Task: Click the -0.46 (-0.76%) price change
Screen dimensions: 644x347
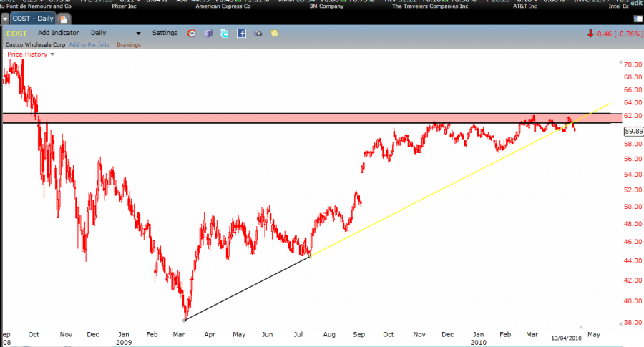Action: [619, 34]
